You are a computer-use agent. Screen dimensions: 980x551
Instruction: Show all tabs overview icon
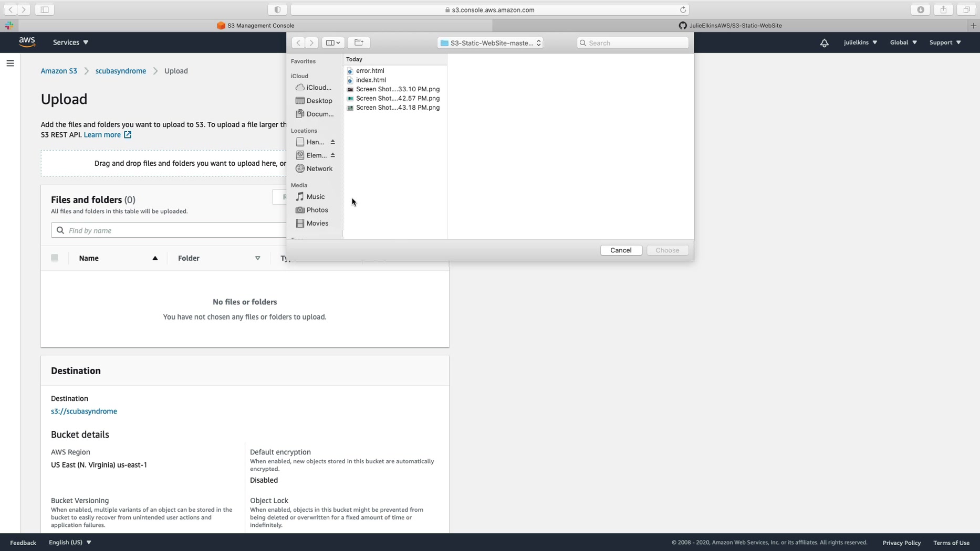point(966,9)
